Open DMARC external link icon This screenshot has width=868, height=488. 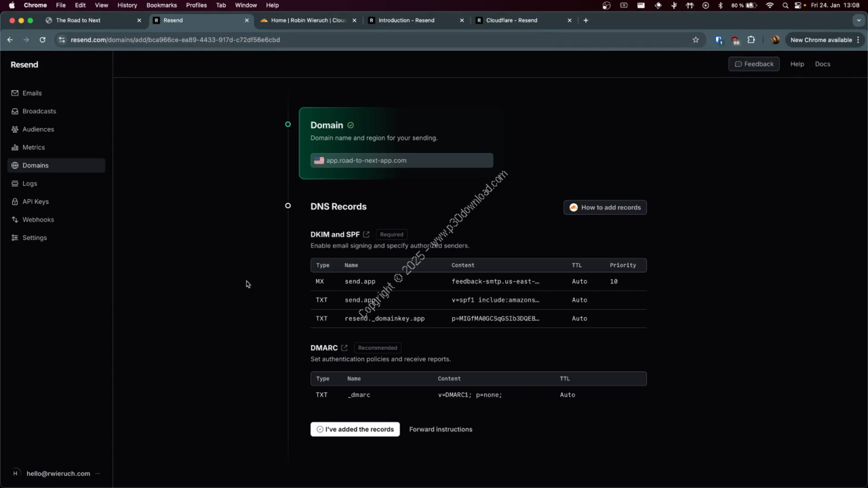coord(344,348)
